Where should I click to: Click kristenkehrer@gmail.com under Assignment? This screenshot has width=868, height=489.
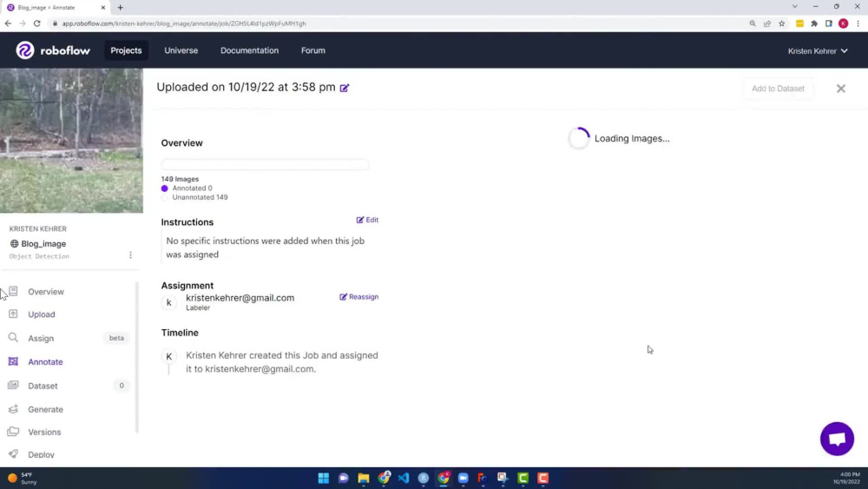click(240, 298)
